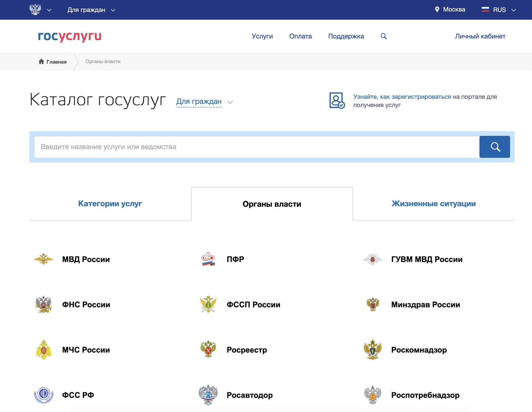Open the Поддержка menu item

(x=346, y=36)
